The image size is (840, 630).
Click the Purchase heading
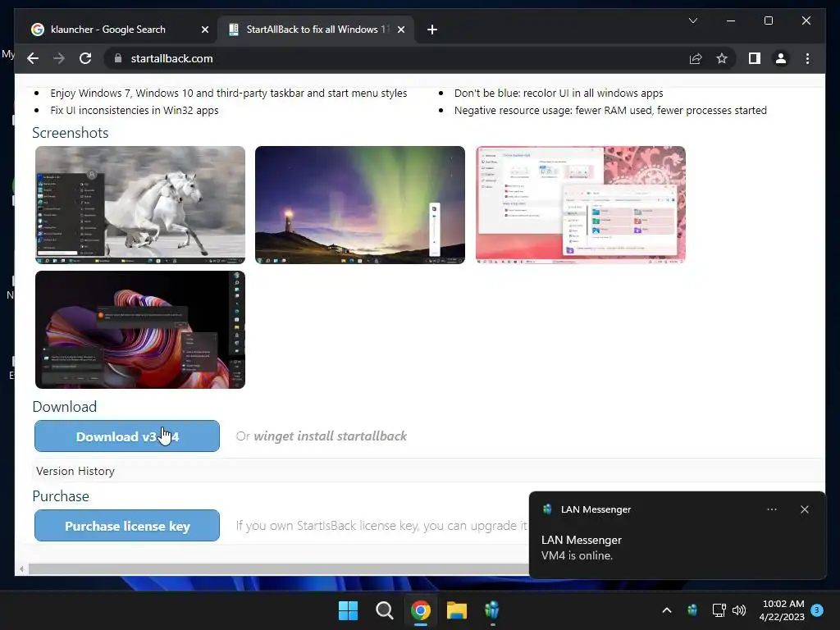pos(61,496)
